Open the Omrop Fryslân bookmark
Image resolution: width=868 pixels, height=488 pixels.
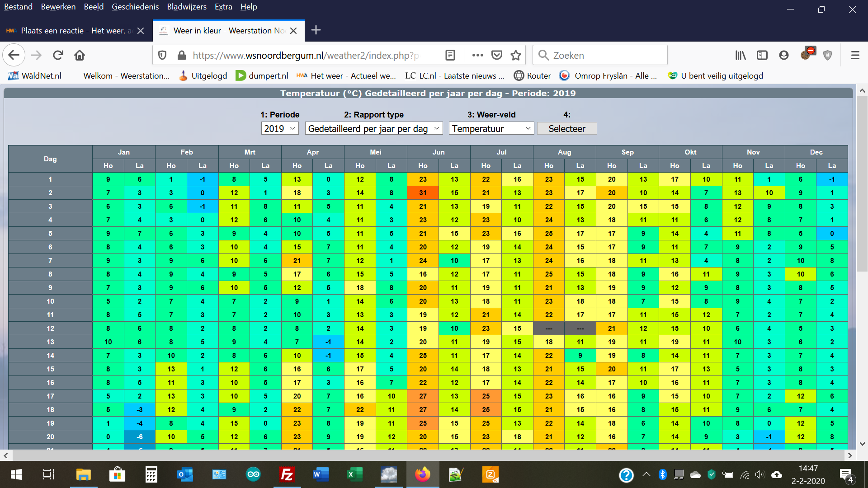click(608, 76)
